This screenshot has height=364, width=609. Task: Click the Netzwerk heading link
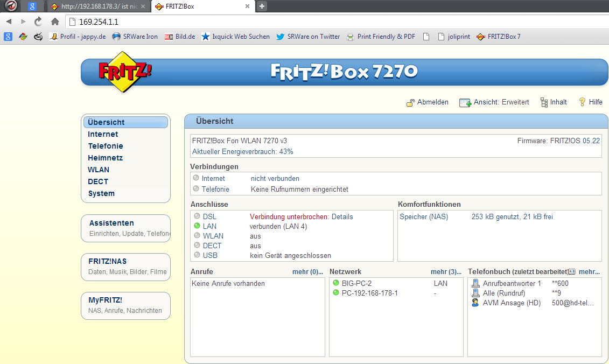point(345,271)
